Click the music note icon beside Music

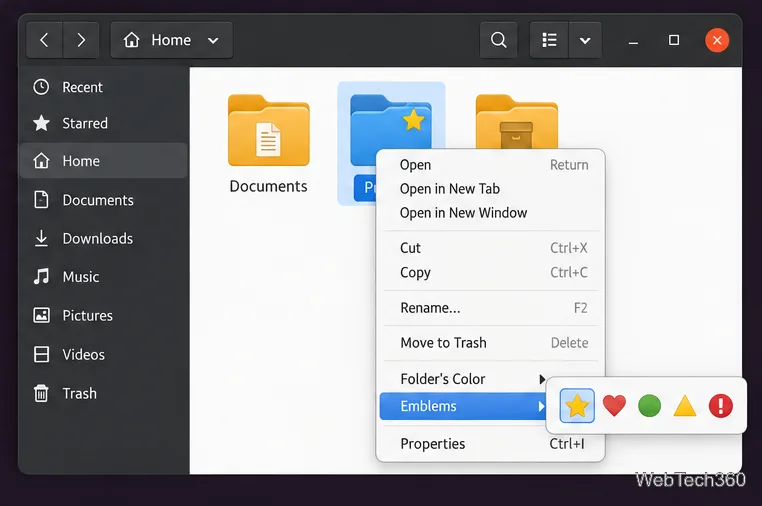point(41,277)
